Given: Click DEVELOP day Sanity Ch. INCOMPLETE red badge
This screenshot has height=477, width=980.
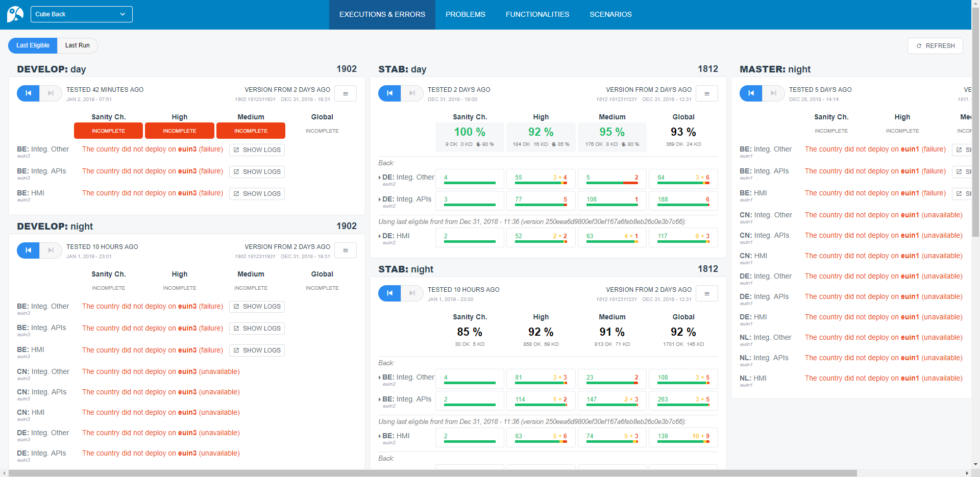Looking at the screenshot, I should pyautogui.click(x=108, y=131).
